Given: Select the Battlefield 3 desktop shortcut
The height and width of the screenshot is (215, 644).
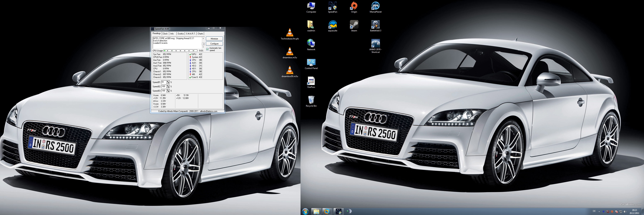Looking at the screenshot, I should point(375,26).
